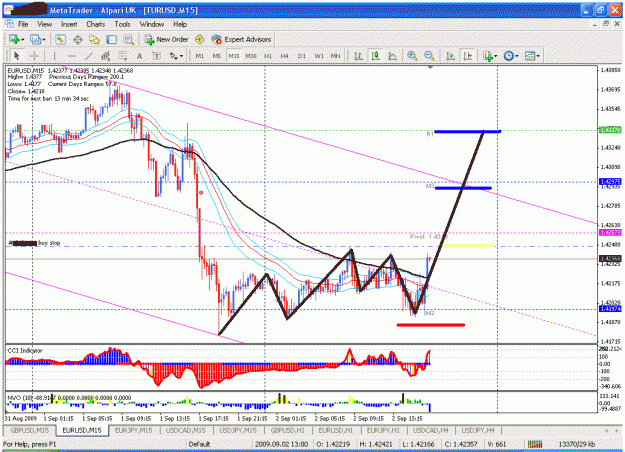
Task: Switch chart to D1 timeframe
Action: pyautogui.click(x=302, y=56)
